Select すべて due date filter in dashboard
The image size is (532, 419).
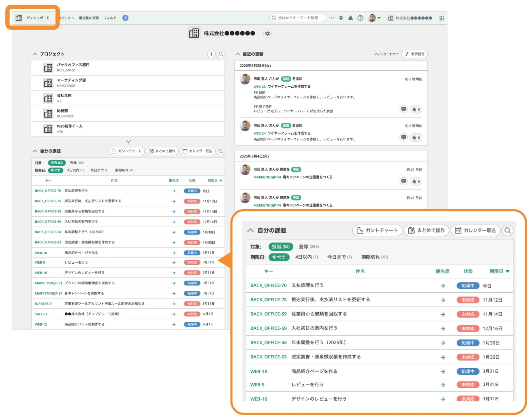(55, 170)
